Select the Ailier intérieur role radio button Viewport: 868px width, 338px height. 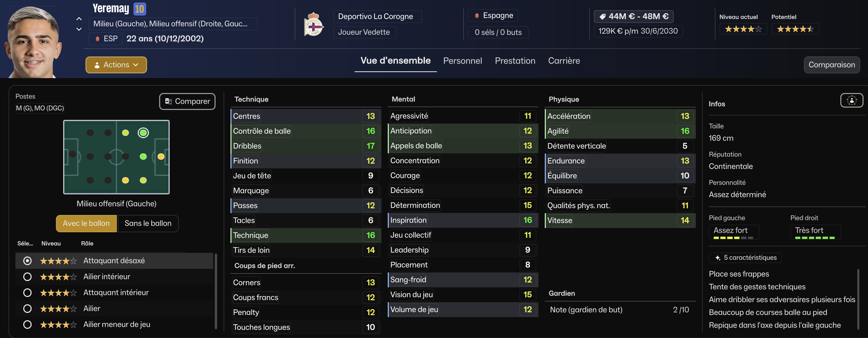(x=27, y=277)
